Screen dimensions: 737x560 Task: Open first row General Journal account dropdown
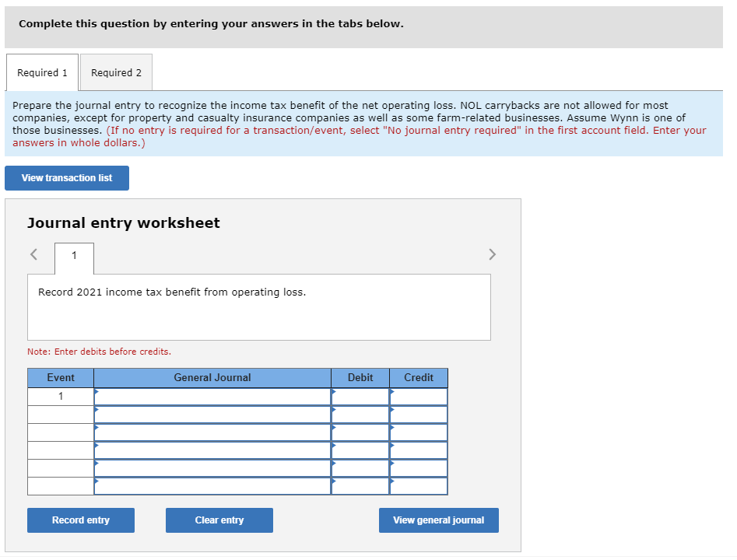point(212,397)
